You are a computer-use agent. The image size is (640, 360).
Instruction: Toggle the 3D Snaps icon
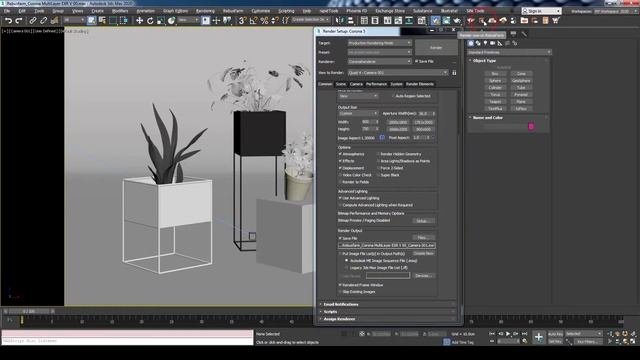(243, 20)
